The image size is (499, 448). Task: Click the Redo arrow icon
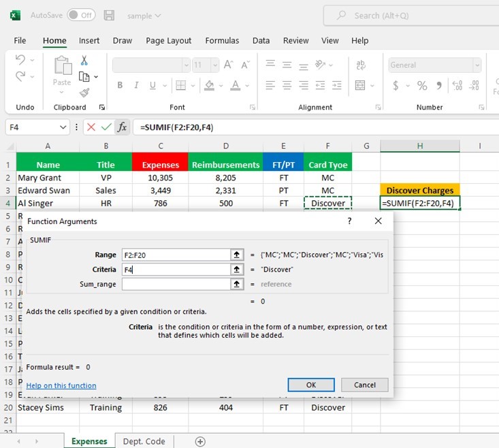click(x=20, y=76)
